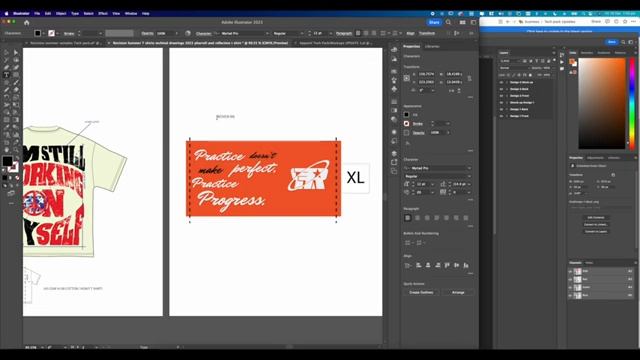640x360 pixels.
Task: Switch to the Libraries tab in Illustrator
Action: (x=432, y=47)
